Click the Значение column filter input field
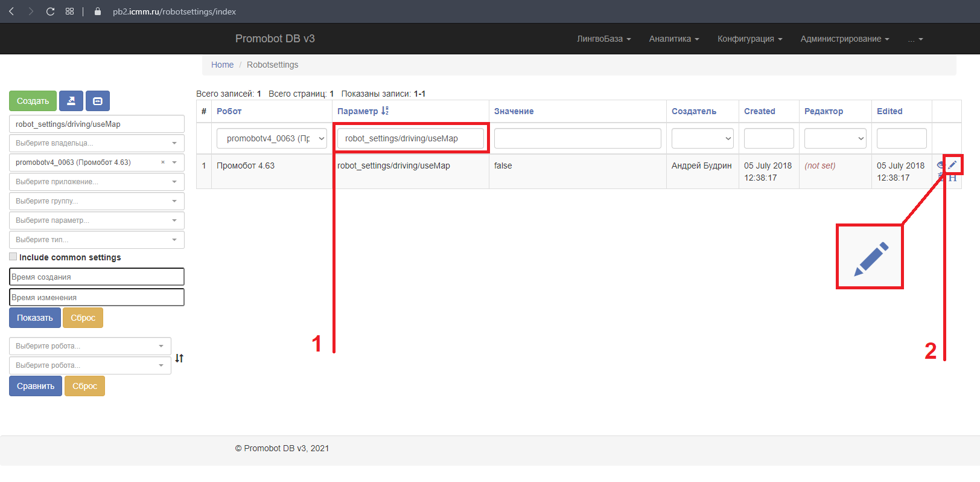Image resolution: width=980 pixels, height=482 pixels. tap(577, 138)
